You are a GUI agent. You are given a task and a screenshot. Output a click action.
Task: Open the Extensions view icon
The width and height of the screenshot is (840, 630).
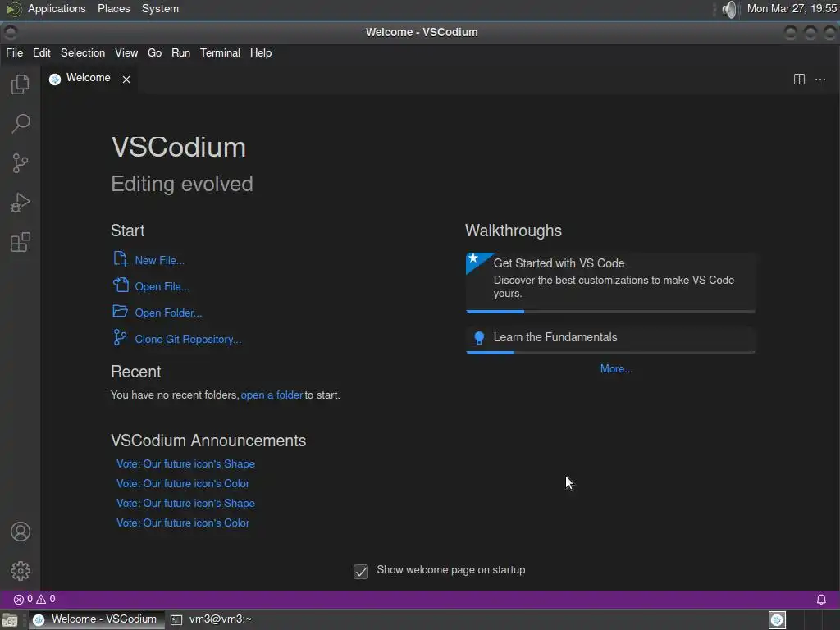click(21, 242)
